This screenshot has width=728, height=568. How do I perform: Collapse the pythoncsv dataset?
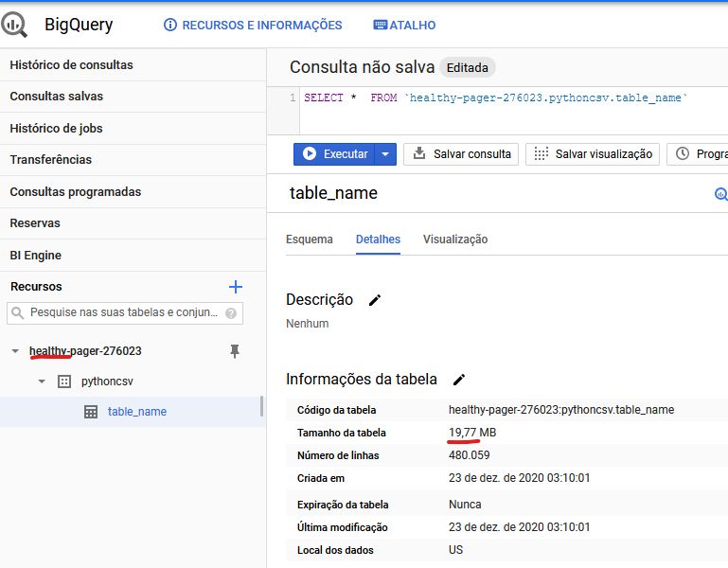coord(42,382)
